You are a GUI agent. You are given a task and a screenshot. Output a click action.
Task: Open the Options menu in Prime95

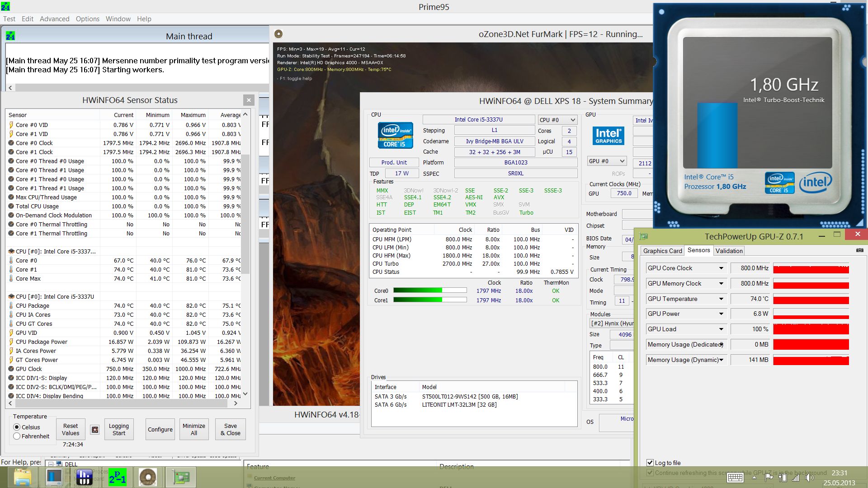[x=87, y=19]
